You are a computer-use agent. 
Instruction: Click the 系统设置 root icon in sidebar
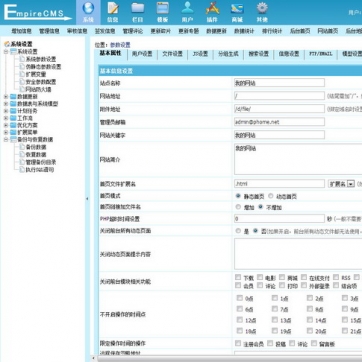[7, 44]
